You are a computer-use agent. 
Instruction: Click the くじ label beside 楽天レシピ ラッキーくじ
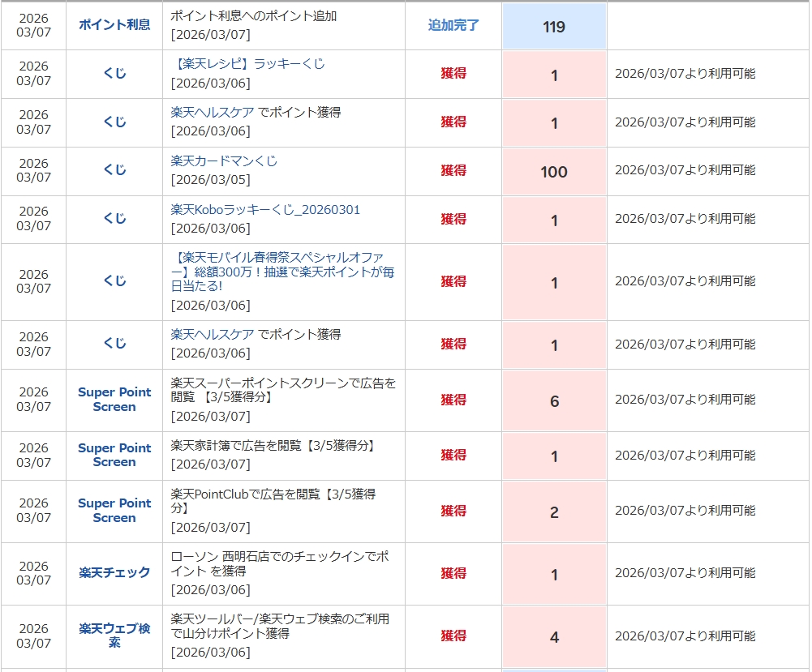[x=114, y=73]
